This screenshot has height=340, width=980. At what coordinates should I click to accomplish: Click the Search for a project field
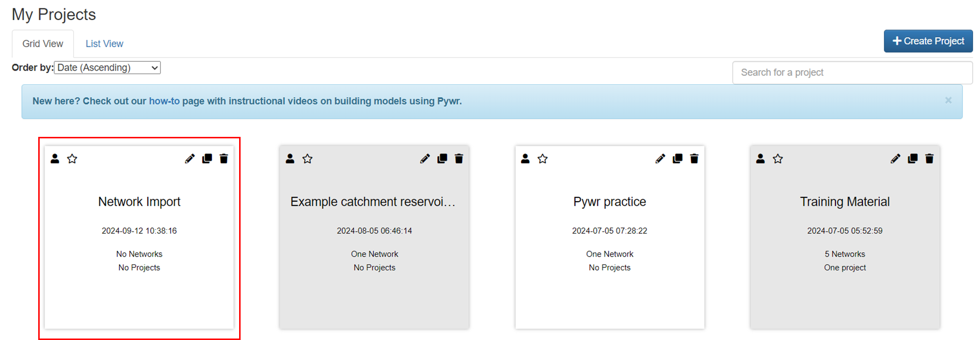[x=852, y=73]
